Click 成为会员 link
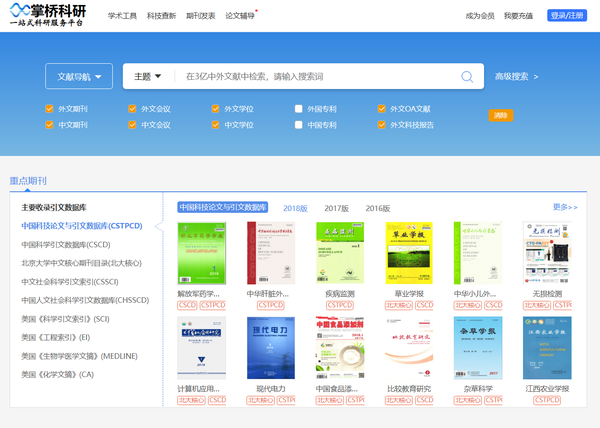Image resolution: width=600 pixels, height=428 pixels. (x=480, y=16)
